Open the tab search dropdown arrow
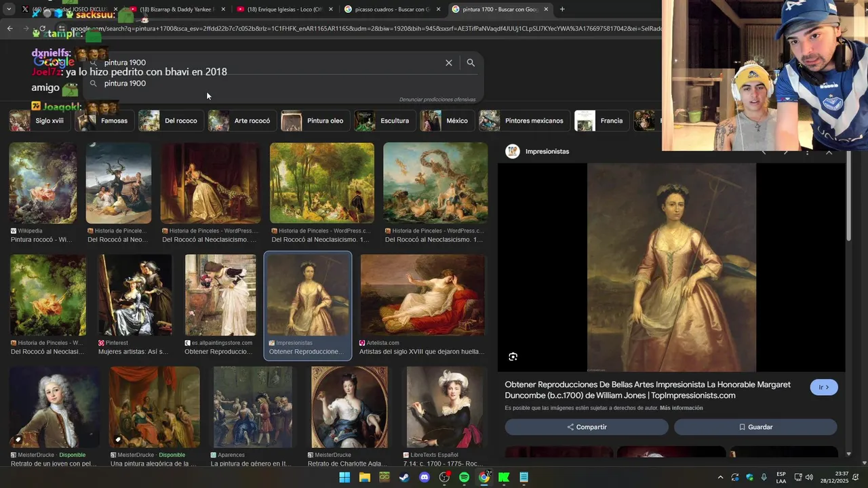 coord(8,9)
